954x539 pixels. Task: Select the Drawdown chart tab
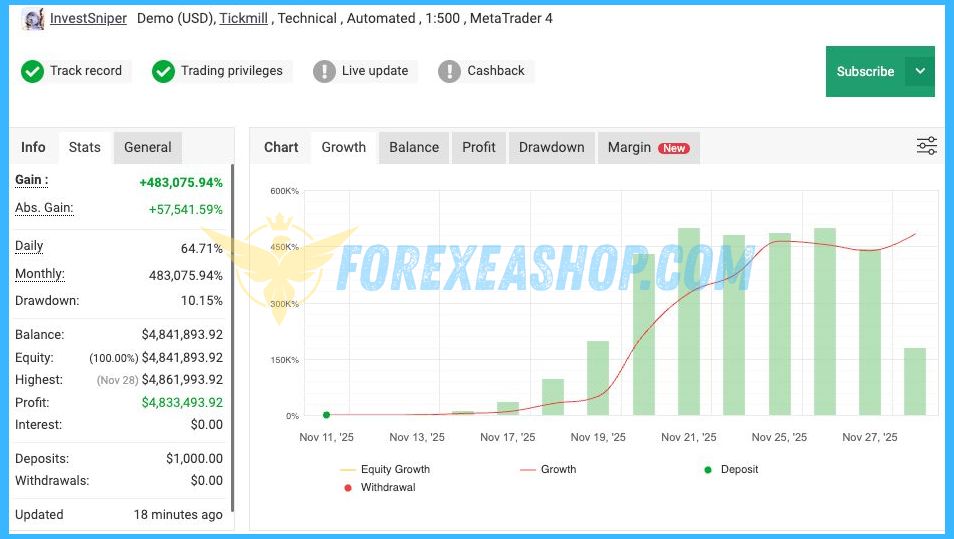(551, 147)
